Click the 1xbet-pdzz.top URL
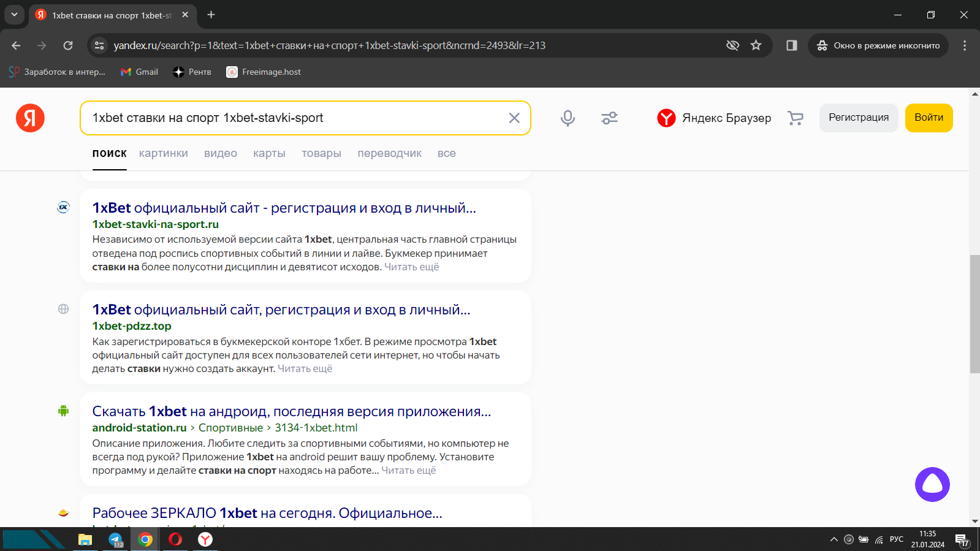Viewport: 980px width, 551px height. (x=132, y=326)
